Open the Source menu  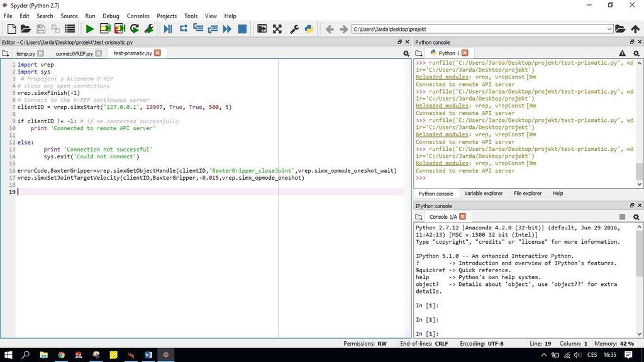[x=69, y=16]
